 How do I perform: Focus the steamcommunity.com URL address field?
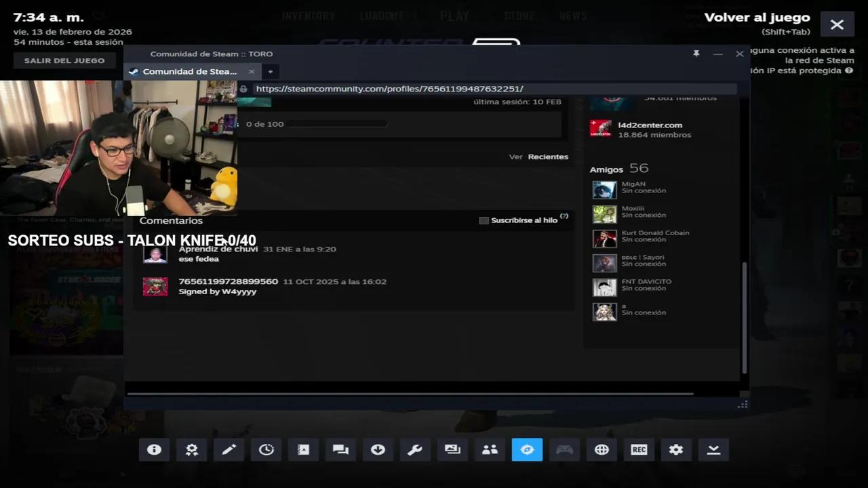pyautogui.click(x=494, y=89)
